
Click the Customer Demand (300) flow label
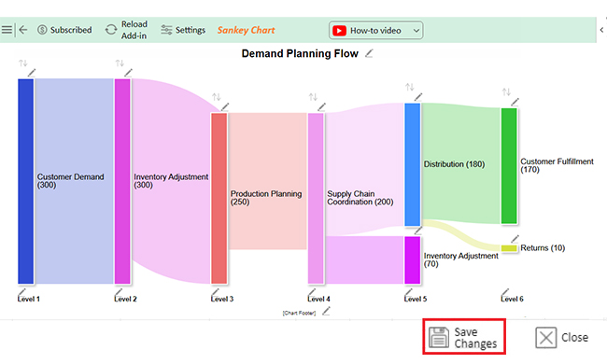[70, 181]
